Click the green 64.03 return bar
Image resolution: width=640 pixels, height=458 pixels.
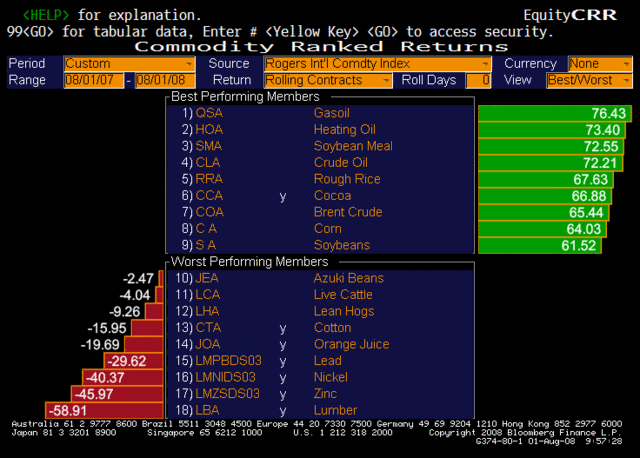point(542,229)
